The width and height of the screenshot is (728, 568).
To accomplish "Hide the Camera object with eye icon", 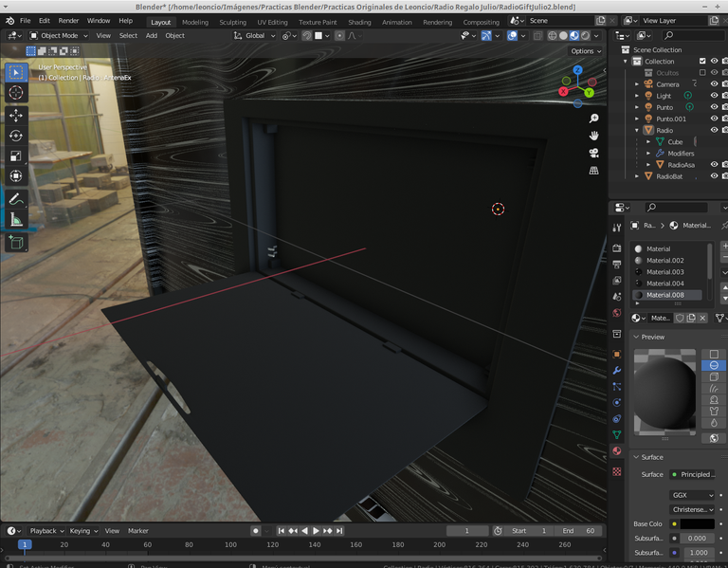I will (715, 83).
